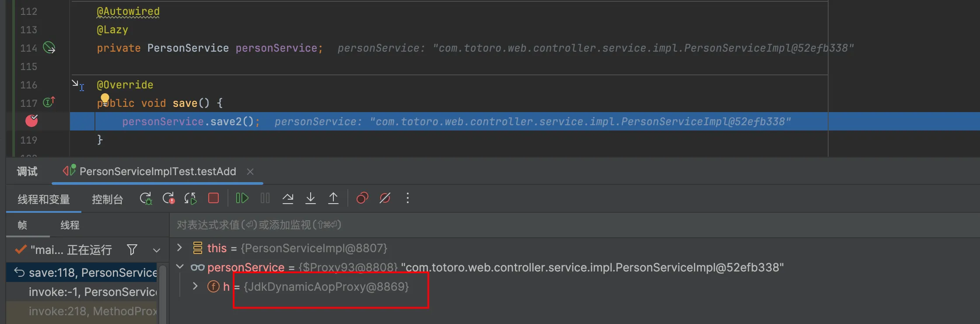Viewport: 980px width, 324px height.
Task: Click the Step Over button
Action: tap(288, 198)
